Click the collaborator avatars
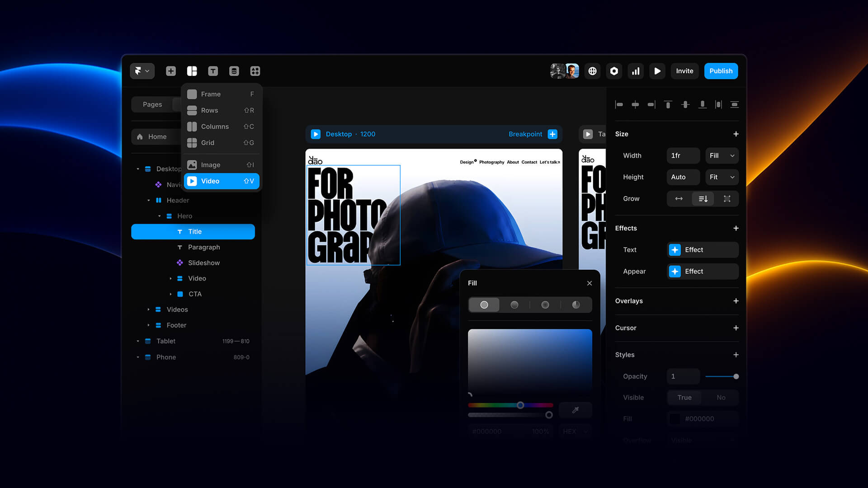Image resolution: width=868 pixels, height=488 pixels. tap(565, 71)
